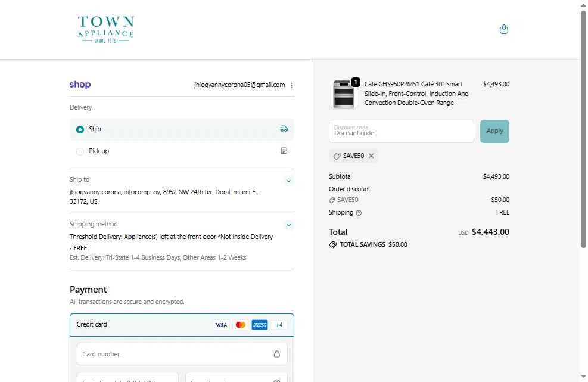
Task: Remove the SAVE50 discount tag
Action: [371, 156]
